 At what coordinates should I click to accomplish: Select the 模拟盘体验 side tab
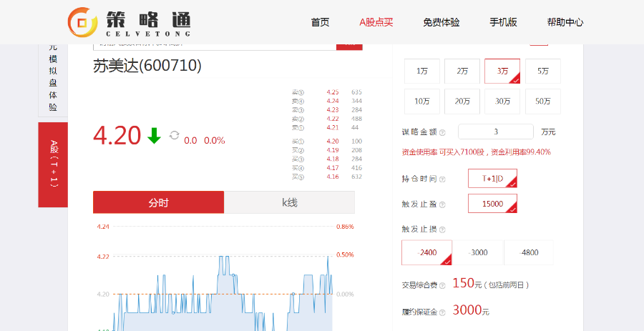[53, 80]
